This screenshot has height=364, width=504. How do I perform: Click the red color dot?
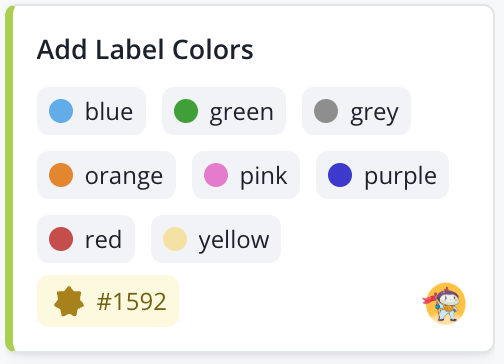61,239
